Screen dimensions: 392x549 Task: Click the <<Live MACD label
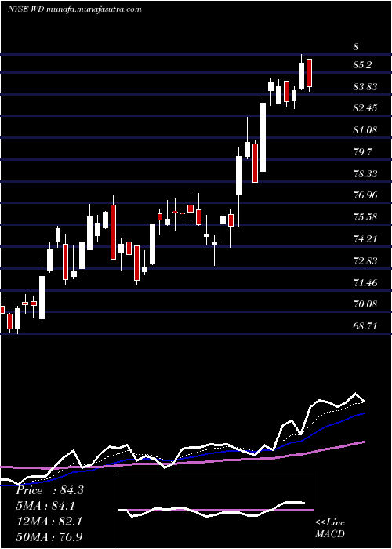pos(330,529)
